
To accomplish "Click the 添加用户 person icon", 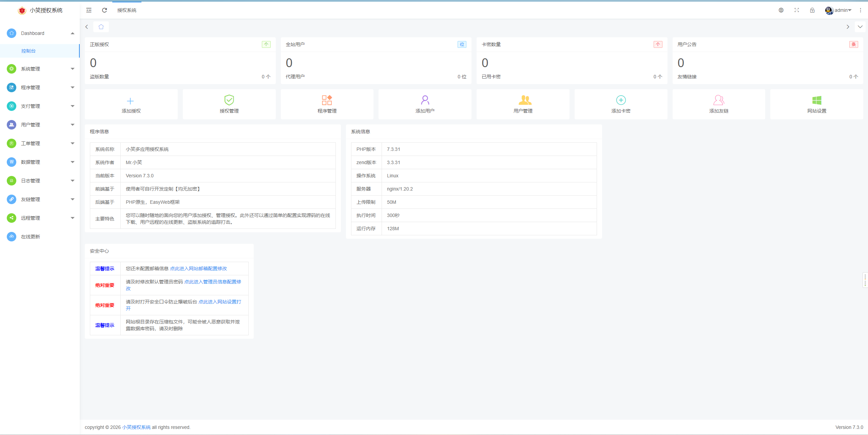I will pyautogui.click(x=425, y=100).
